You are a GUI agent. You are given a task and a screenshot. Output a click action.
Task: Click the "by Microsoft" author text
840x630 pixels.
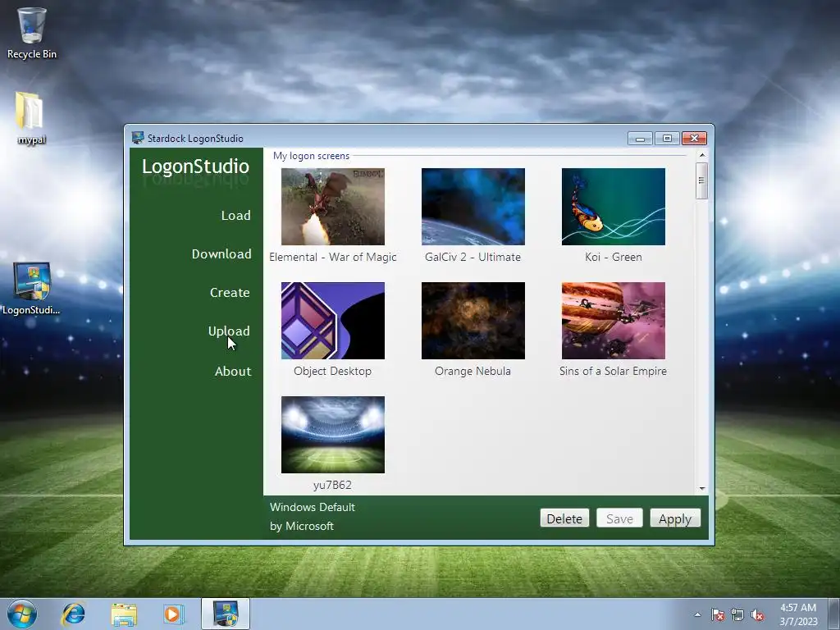(x=302, y=526)
